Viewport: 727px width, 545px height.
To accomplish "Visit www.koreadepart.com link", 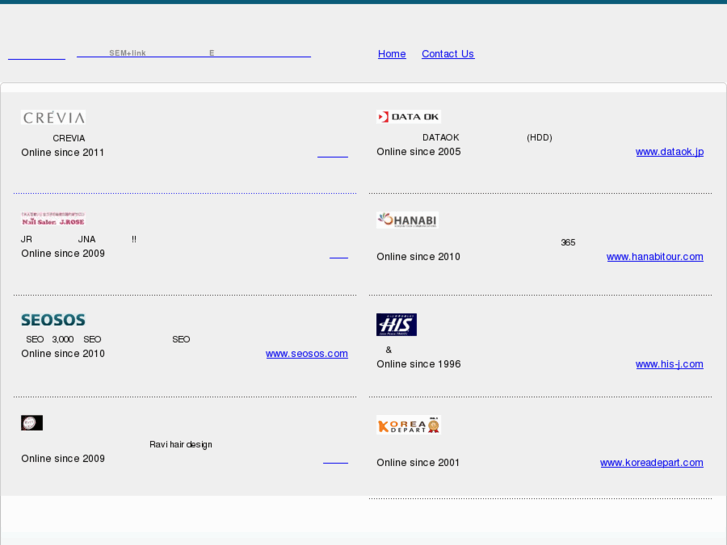I will 651,462.
